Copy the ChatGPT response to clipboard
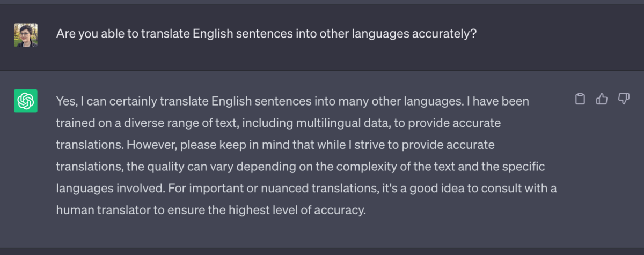This screenshot has width=644, height=255. point(580,99)
